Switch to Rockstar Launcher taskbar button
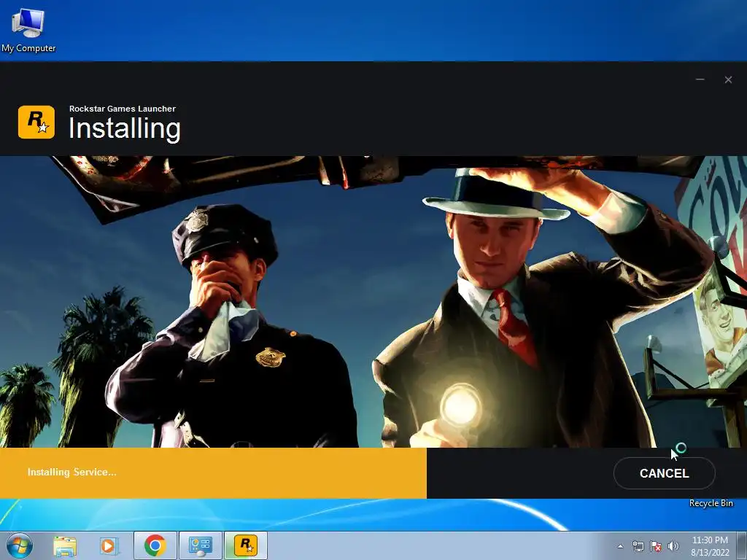Image resolution: width=747 pixels, height=560 pixels. (246, 545)
